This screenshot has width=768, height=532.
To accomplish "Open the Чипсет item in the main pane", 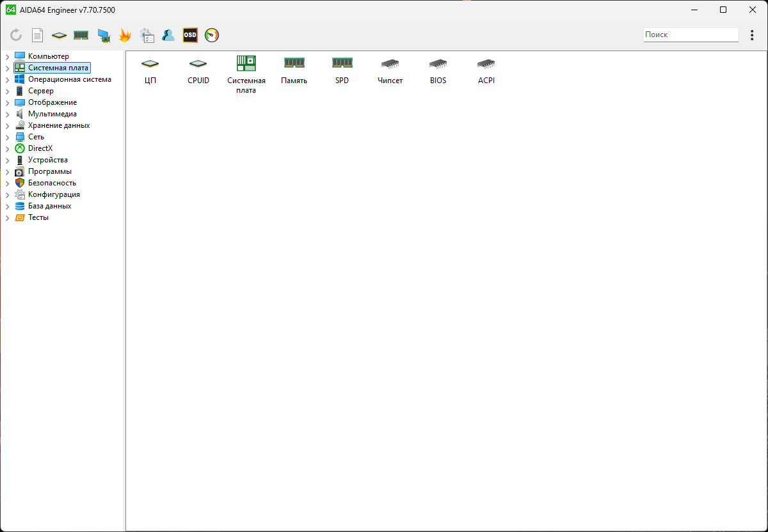I will [390, 70].
